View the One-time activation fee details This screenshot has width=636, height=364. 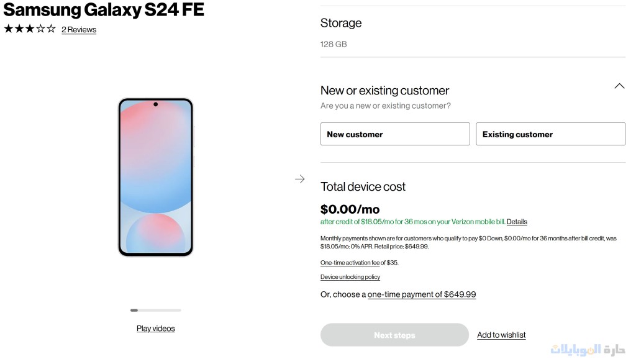(x=350, y=262)
